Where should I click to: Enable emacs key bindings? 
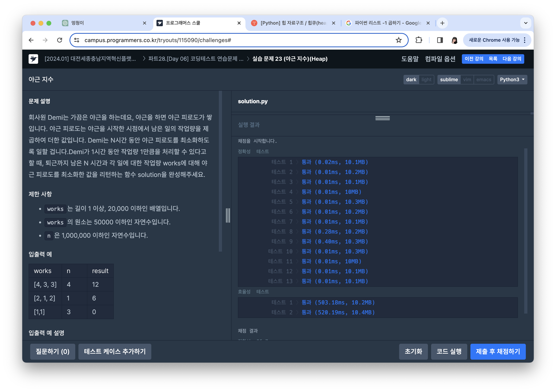pos(484,80)
